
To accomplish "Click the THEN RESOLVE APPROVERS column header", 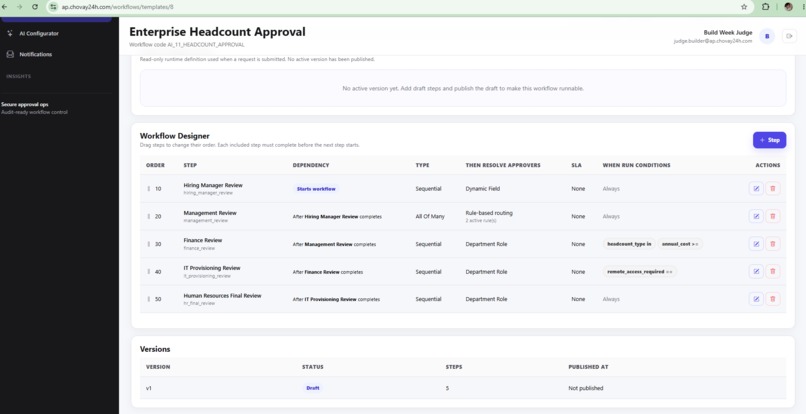I will [503, 165].
